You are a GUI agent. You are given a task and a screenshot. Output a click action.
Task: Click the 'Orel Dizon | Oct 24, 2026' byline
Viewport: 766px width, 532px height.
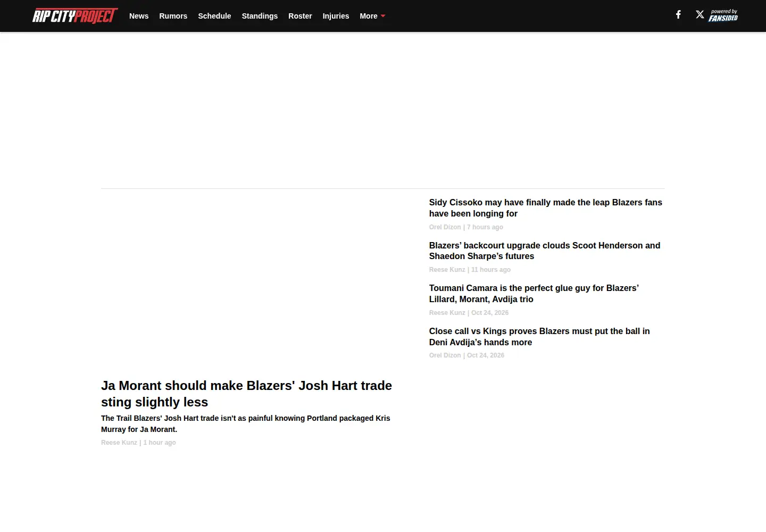coord(467,355)
